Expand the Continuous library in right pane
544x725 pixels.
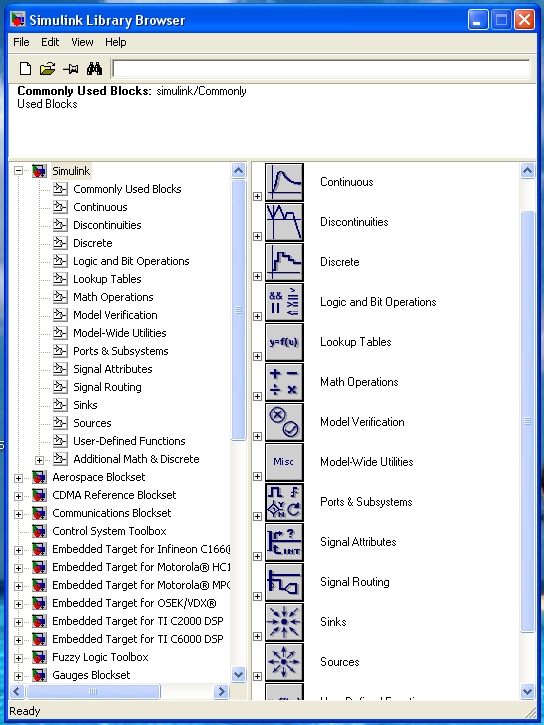point(257,197)
